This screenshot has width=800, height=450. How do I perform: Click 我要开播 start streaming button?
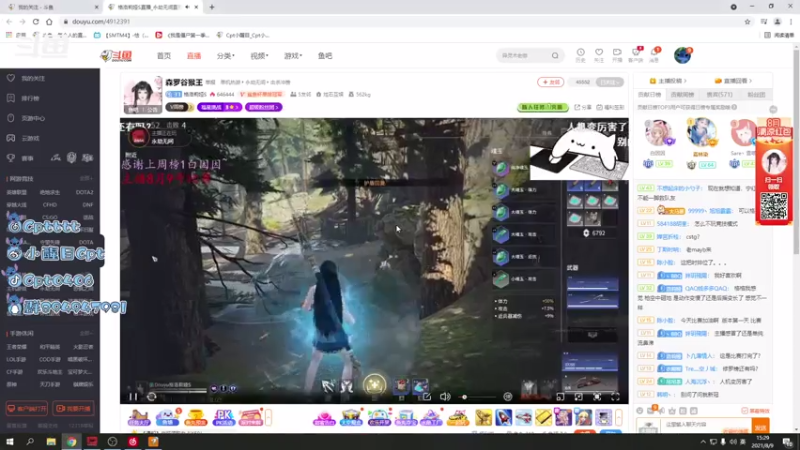[73, 409]
